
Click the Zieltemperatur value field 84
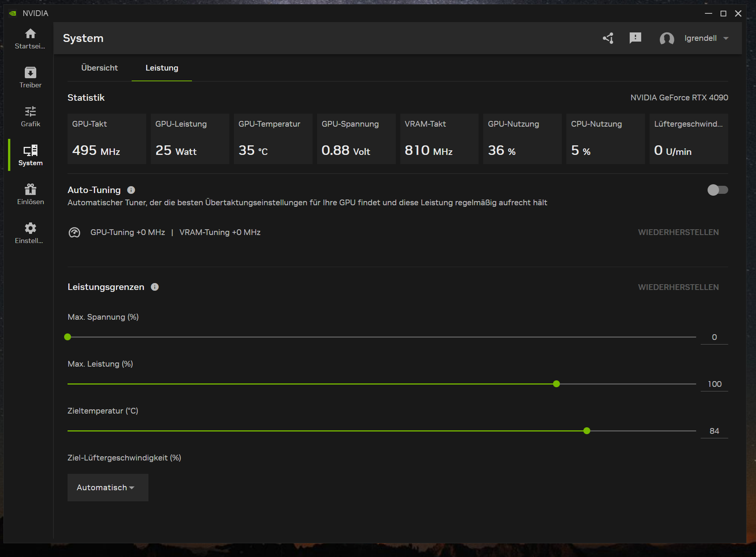pos(714,431)
